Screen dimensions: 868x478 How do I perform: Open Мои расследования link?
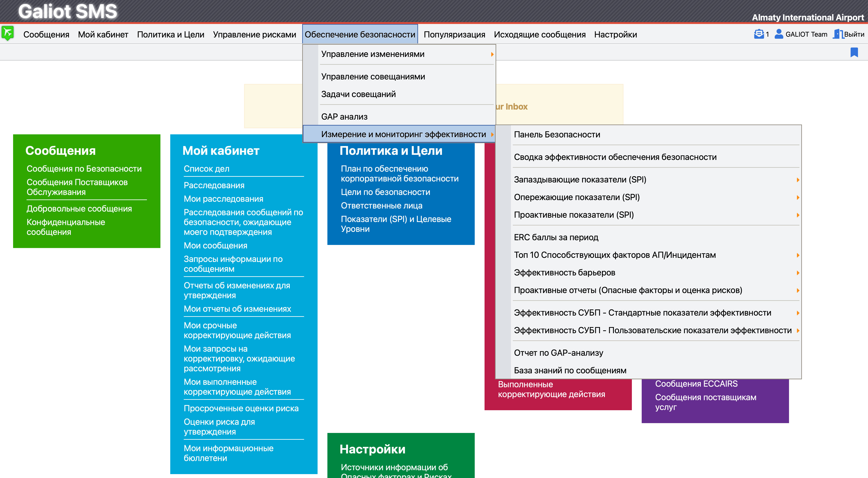click(x=223, y=199)
